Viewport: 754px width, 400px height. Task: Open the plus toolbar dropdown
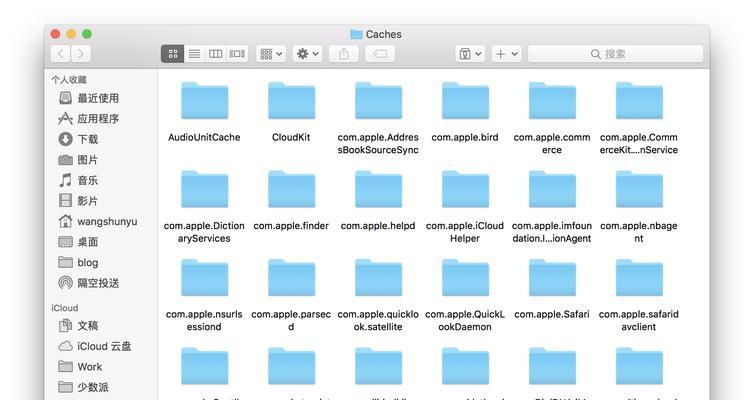(506, 54)
